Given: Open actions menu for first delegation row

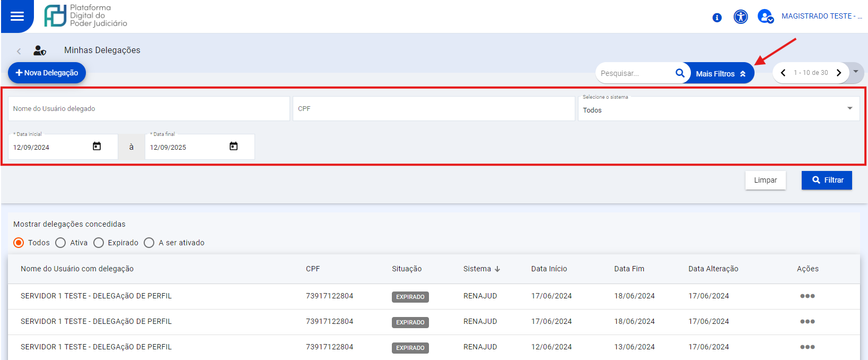Looking at the screenshot, I should coord(807,296).
